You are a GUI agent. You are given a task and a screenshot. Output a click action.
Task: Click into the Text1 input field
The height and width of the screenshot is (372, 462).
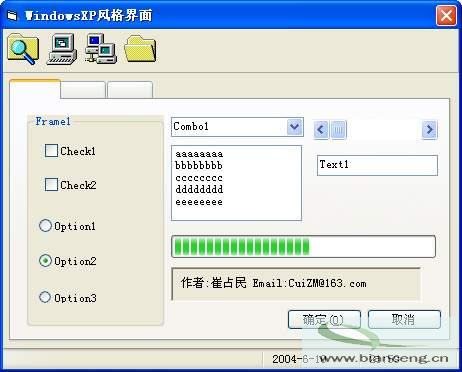377,165
